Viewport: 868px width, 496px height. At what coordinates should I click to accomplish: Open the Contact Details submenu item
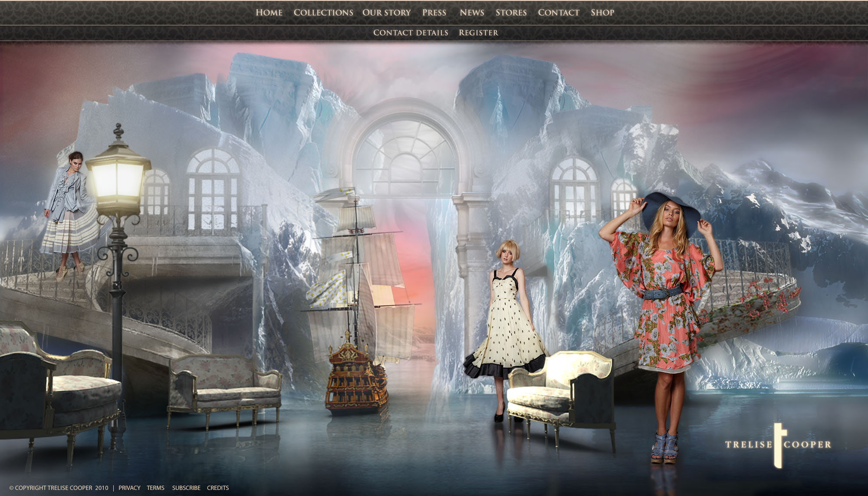tap(411, 33)
